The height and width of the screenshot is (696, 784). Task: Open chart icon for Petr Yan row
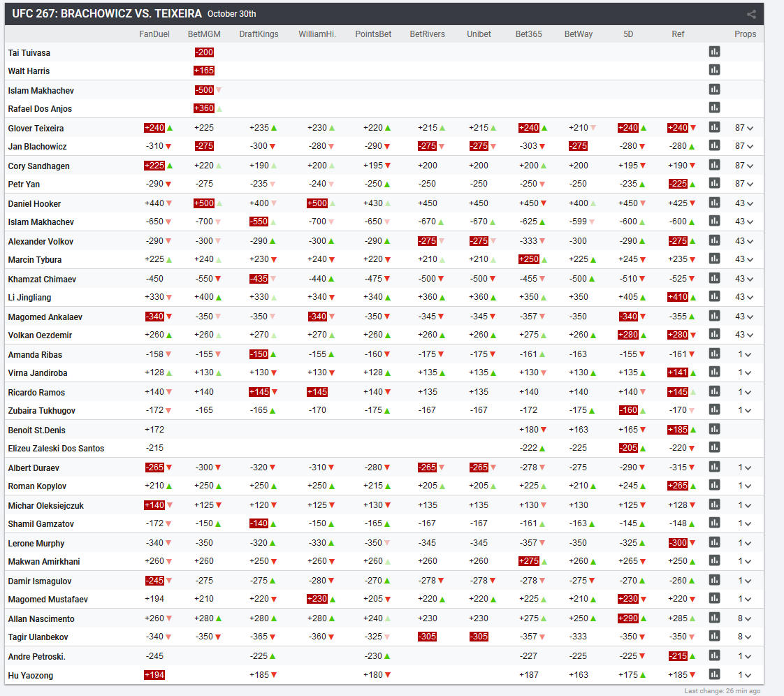[715, 183]
